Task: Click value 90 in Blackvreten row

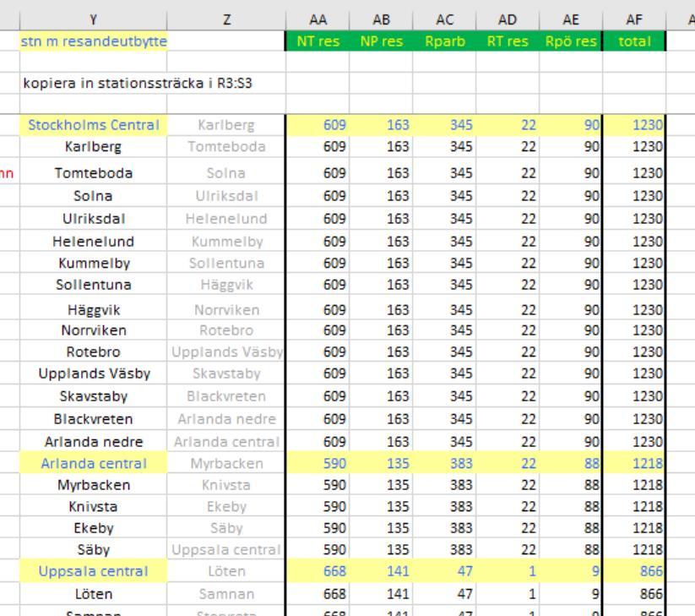Action: pos(571,419)
